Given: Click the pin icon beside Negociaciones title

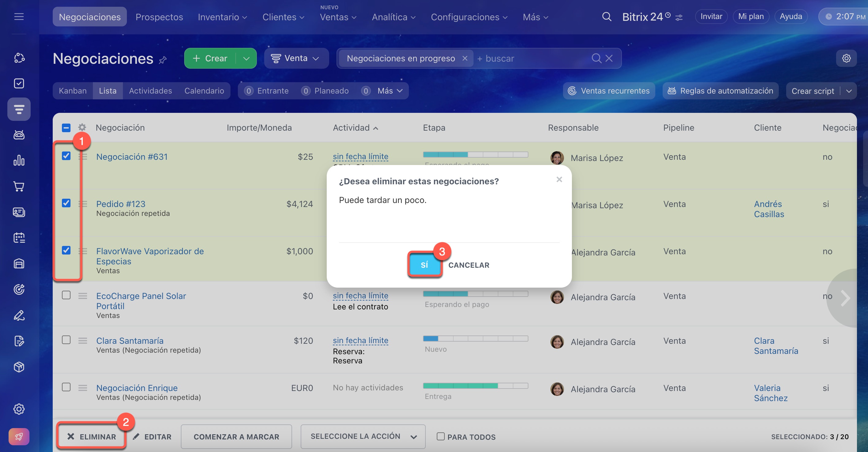Looking at the screenshot, I should (x=163, y=60).
